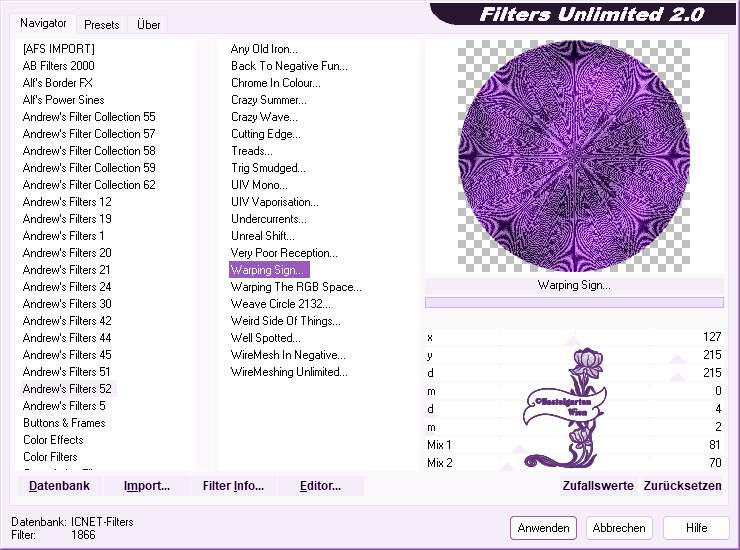The image size is (740, 550).
Task: Choose Warping Sign... filter
Action: coord(269,270)
